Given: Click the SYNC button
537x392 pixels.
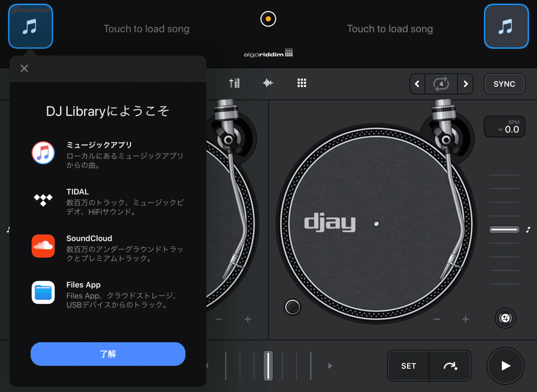Looking at the screenshot, I should click(504, 84).
